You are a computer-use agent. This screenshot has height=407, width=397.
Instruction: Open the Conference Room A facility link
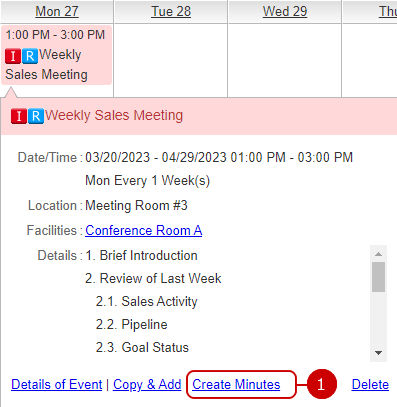144,230
